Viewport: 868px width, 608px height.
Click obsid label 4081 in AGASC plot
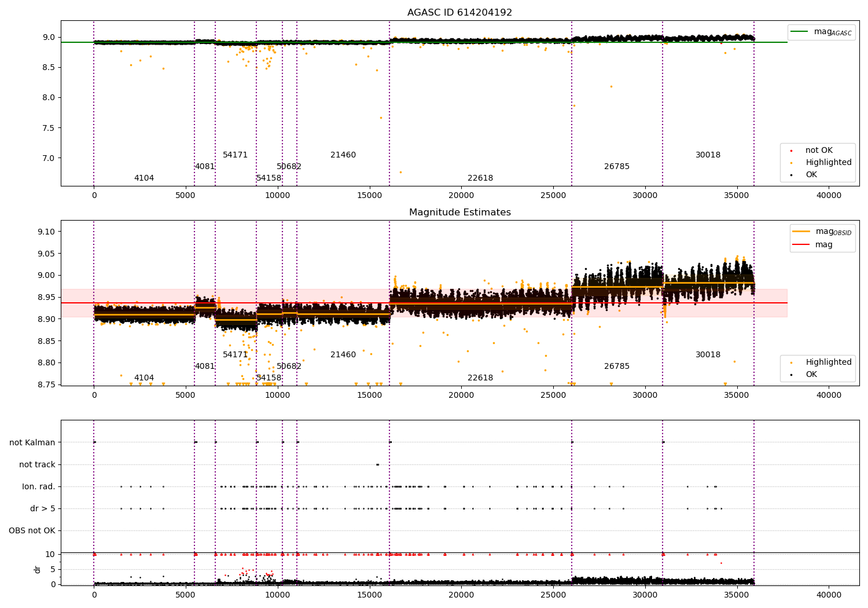[x=205, y=167]
